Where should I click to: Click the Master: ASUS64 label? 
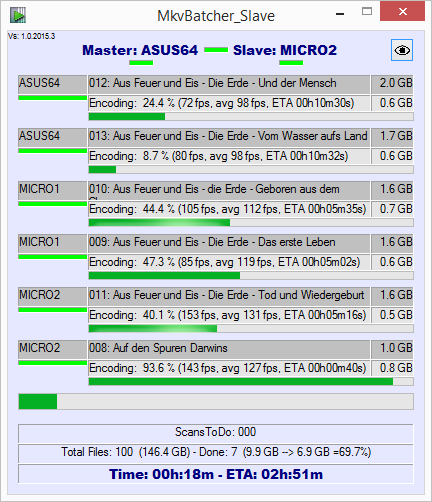[140, 50]
